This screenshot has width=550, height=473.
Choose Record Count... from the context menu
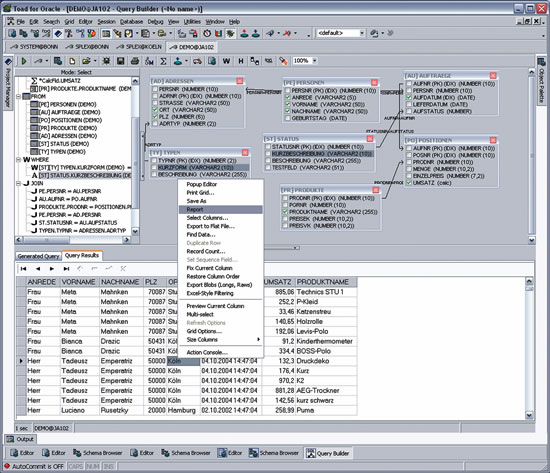[221, 251]
